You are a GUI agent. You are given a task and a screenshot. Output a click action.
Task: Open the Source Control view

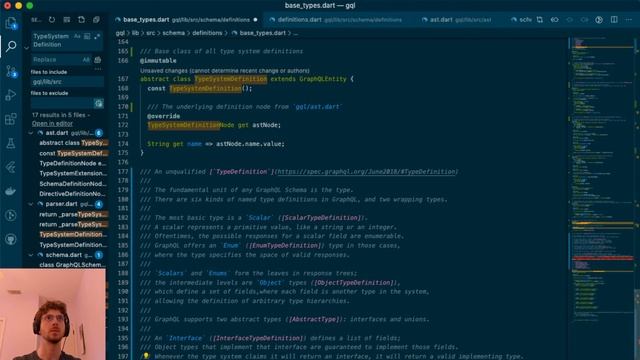click(x=11, y=71)
